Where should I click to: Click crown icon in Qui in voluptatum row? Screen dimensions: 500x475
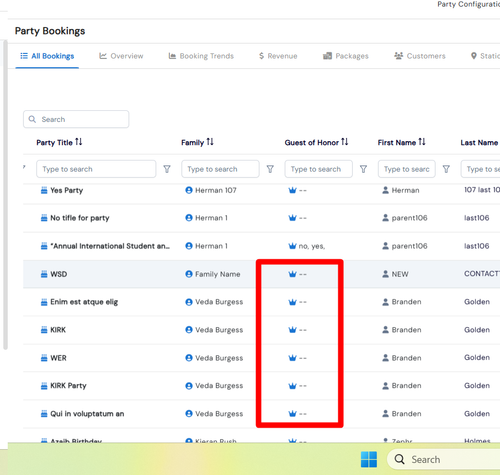tap(292, 414)
